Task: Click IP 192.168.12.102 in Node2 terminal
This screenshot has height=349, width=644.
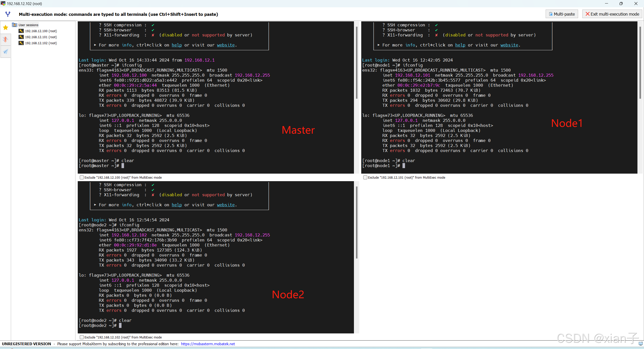Action: (129, 235)
